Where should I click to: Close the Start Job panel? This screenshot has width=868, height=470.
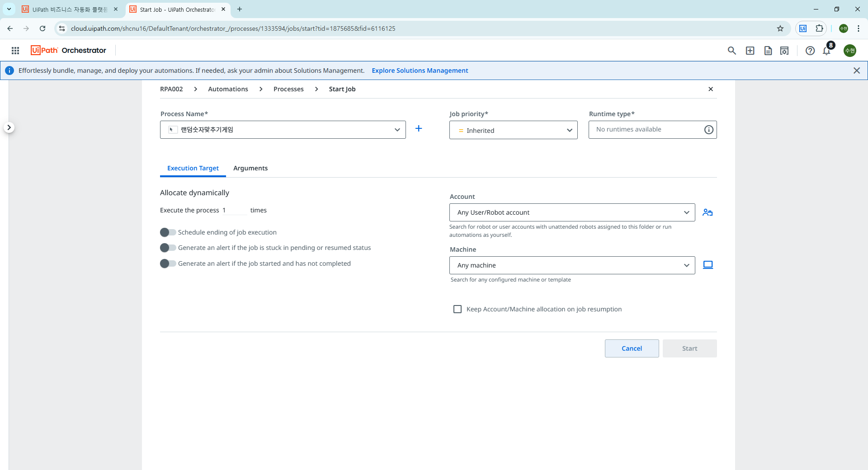click(x=710, y=89)
